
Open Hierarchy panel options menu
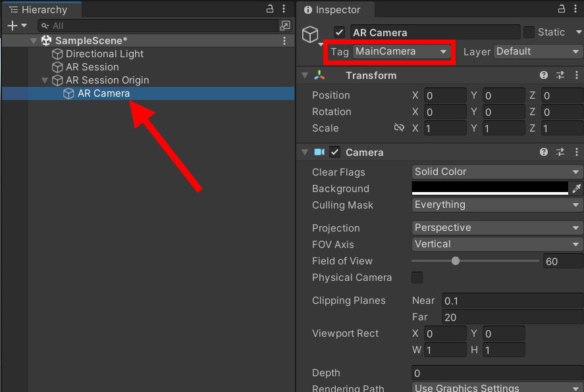284,9
